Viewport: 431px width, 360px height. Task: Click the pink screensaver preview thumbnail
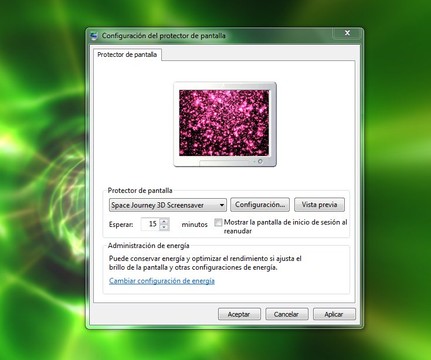(224, 123)
